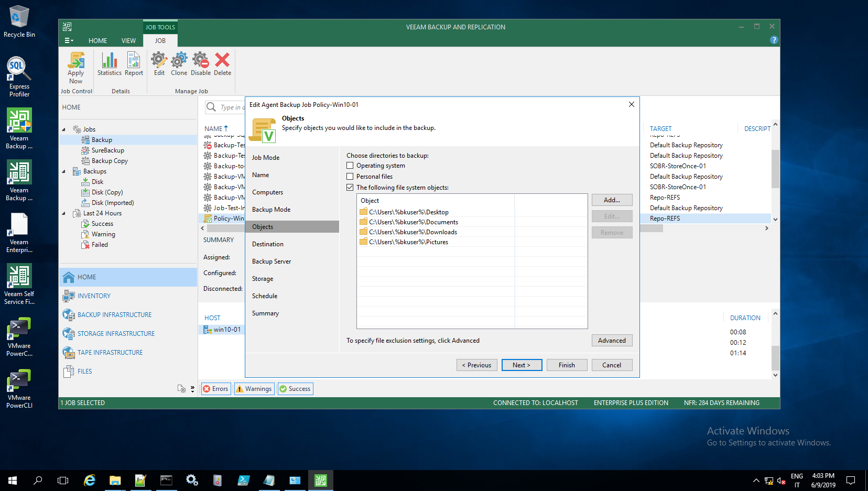Open job Statistics from the ribbon
This screenshot has height=491, width=868.
[x=109, y=64]
